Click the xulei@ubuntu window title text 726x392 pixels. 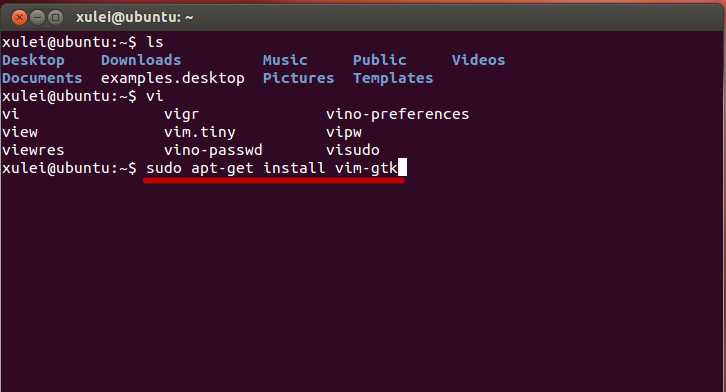click(134, 17)
